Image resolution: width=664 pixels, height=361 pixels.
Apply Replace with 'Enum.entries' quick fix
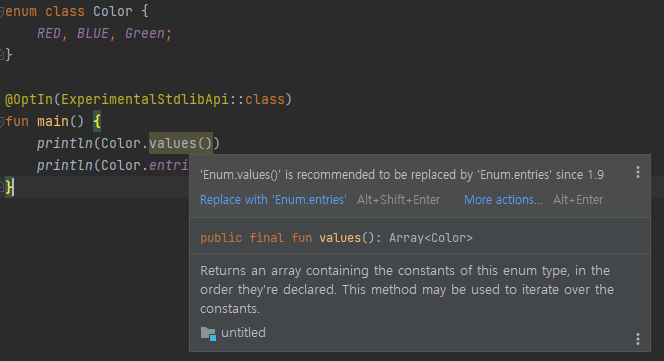click(x=273, y=200)
